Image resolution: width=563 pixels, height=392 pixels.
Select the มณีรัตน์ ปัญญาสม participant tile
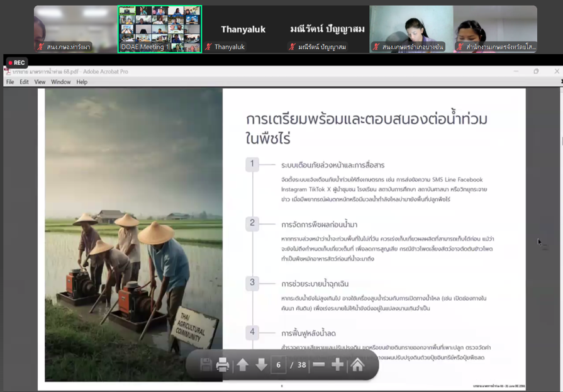327,29
